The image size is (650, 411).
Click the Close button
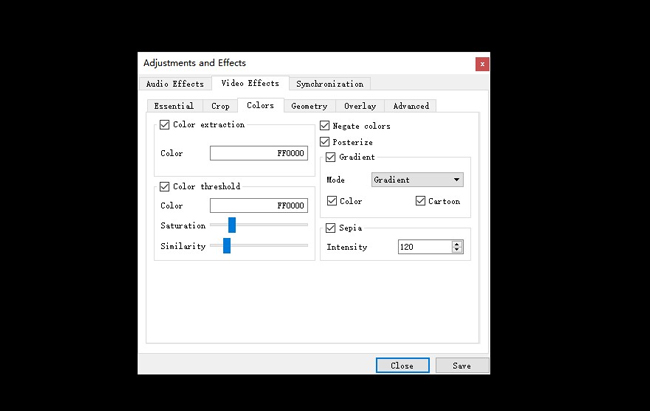click(x=403, y=365)
